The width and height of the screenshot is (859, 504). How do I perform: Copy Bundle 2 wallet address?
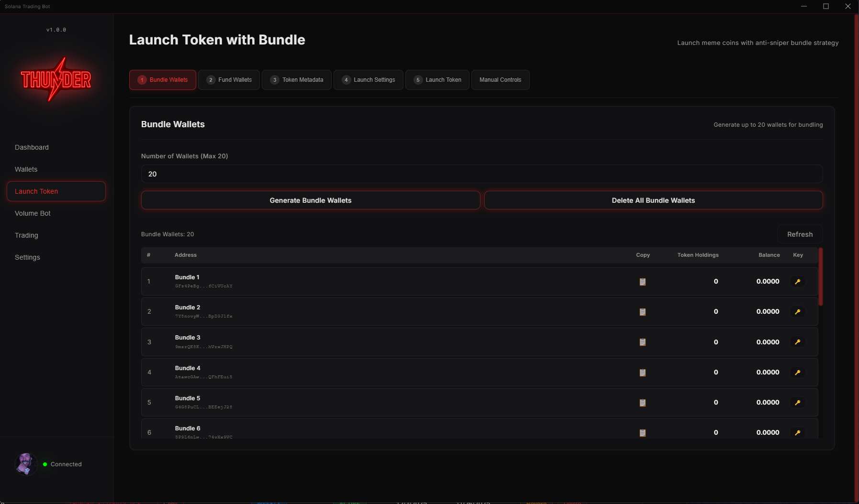pyautogui.click(x=643, y=312)
